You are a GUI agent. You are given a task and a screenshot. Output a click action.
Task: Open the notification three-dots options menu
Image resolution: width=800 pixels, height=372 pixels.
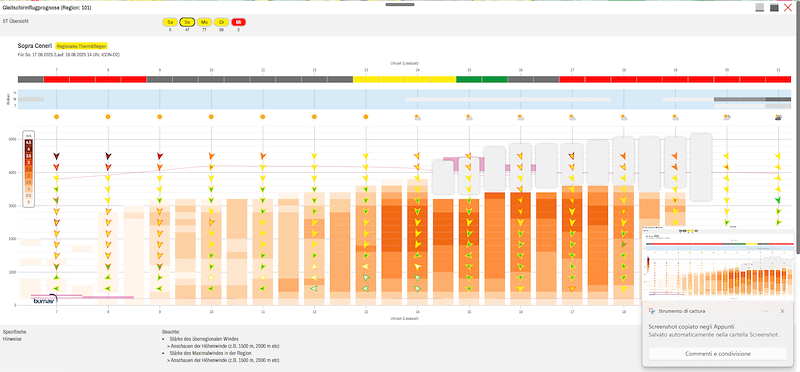[765, 311]
